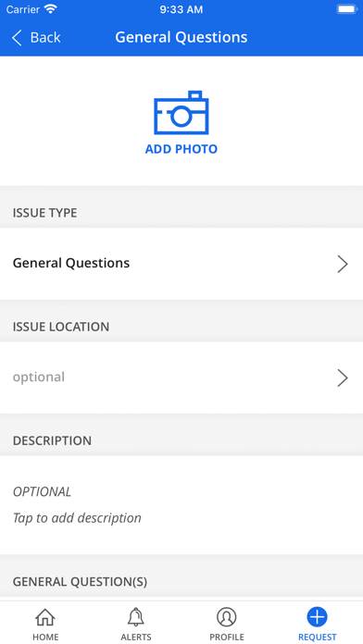This screenshot has width=363, height=644.
Task: Tap the Back text in header
Action: (x=45, y=37)
